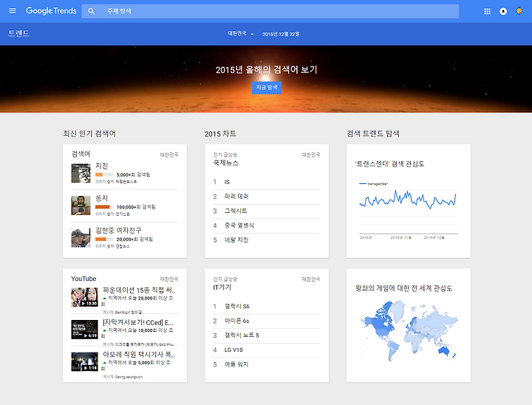Open the user profile avatar
The image size is (532, 405).
[519, 11]
